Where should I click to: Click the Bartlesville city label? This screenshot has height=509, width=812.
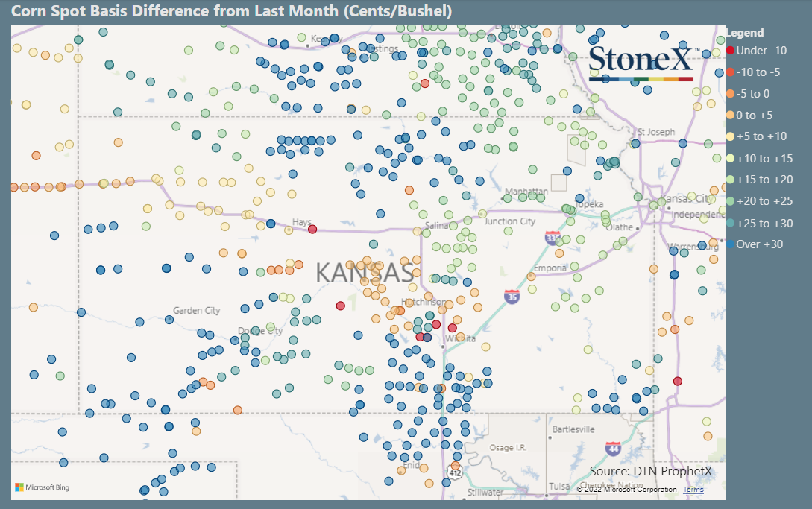click(573, 429)
